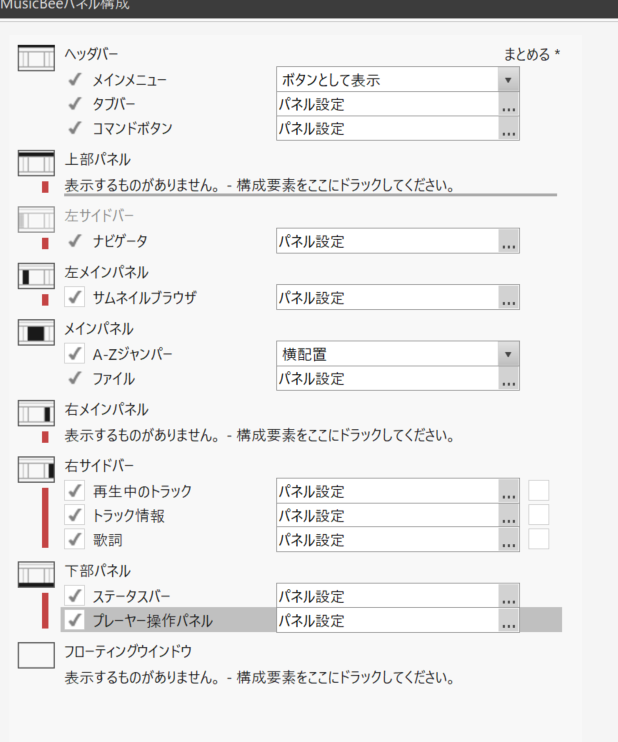
Task: Click the ステータスバー パネル設定 field
Action: coord(385,597)
